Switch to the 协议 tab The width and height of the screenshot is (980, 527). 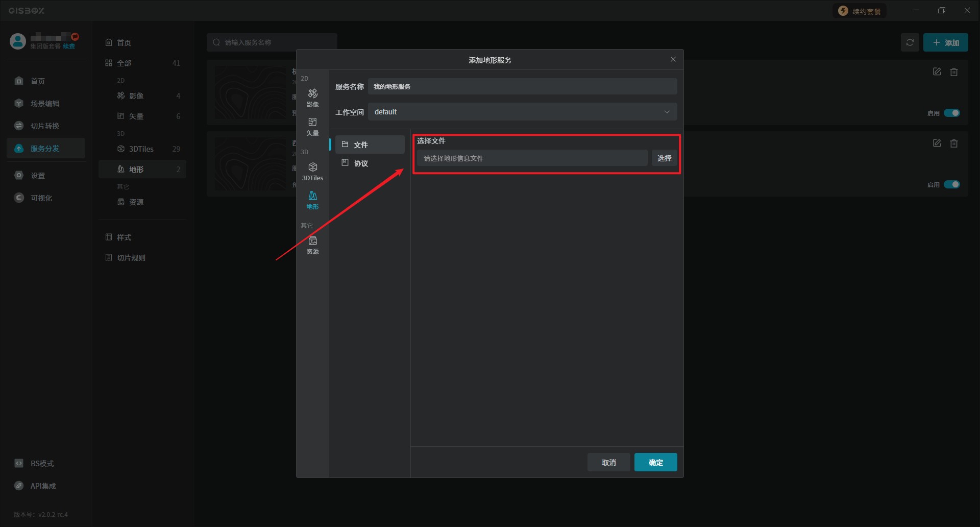pyautogui.click(x=361, y=163)
